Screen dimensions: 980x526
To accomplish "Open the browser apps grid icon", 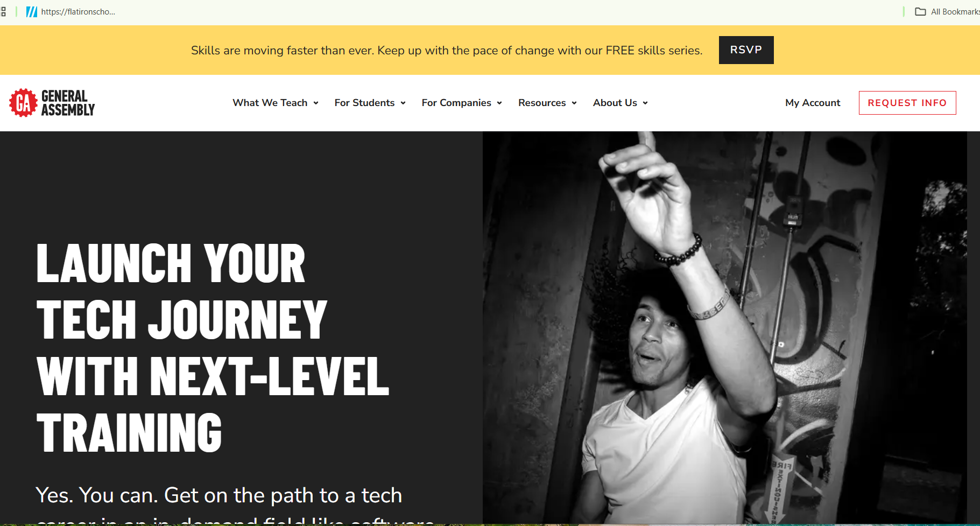I will [3, 12].
